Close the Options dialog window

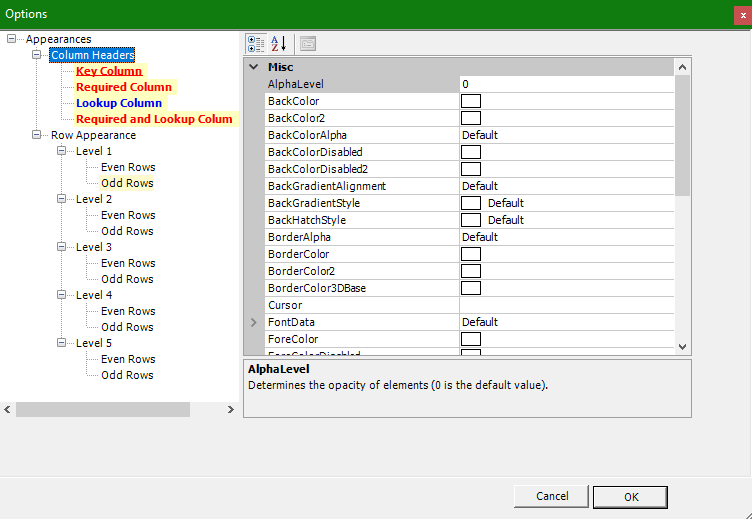coord(738,14)
